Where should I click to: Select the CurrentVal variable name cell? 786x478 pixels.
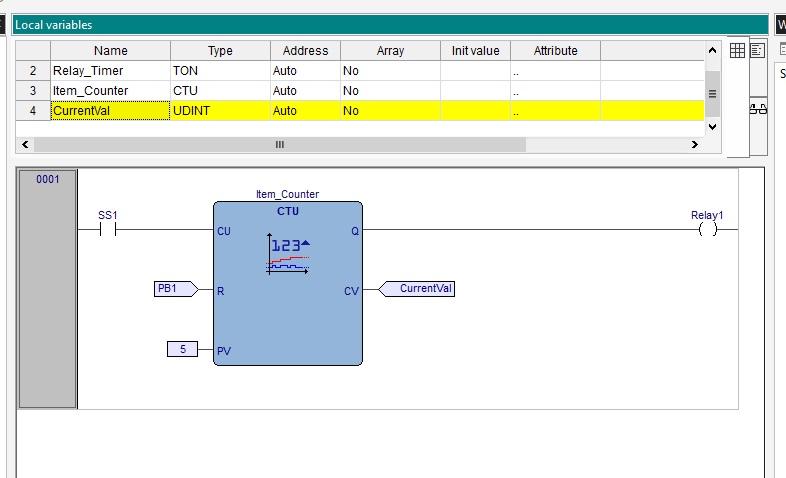coord(110,111)
